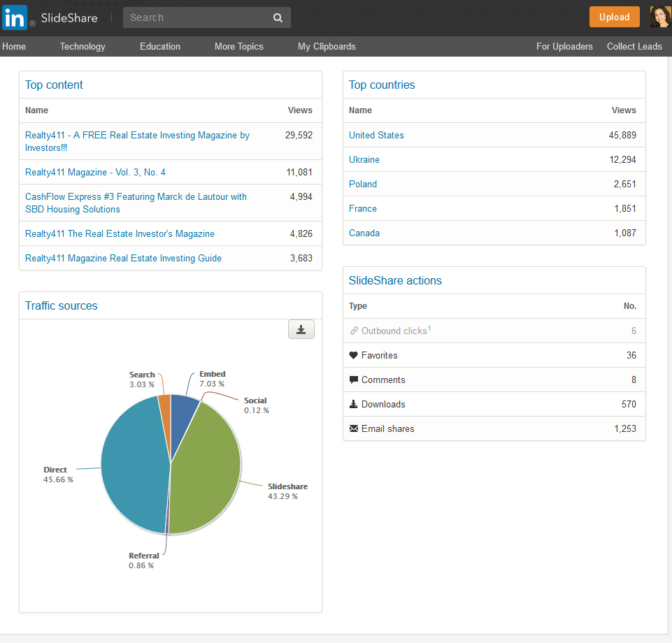The height and width of the screenshot is (643, 672).
Task: Click the Embed 7.03 % chart label
Action: click(212, 379)
